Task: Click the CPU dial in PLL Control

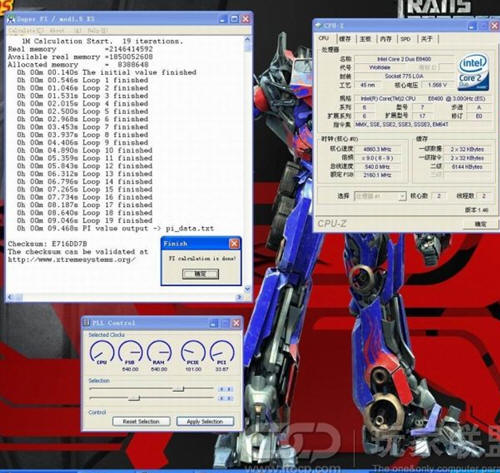Action: [x=102, y=352]
